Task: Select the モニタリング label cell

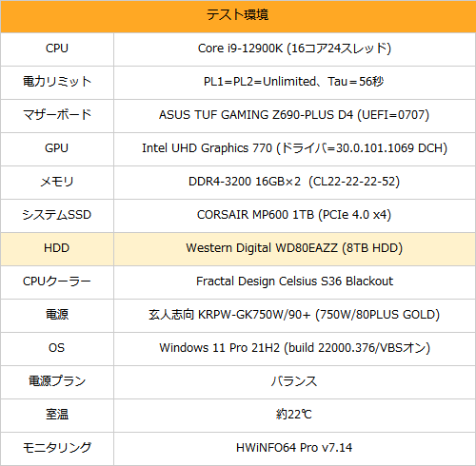Action: coord(57,449)
